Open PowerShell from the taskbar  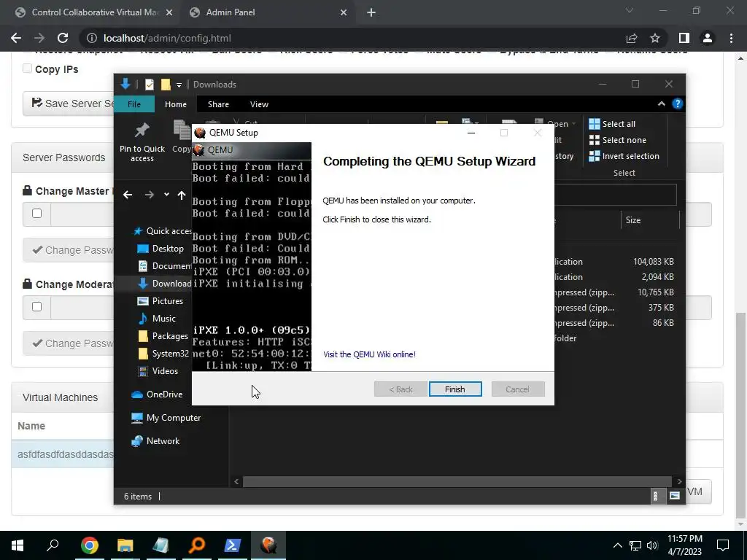[233, 545]
